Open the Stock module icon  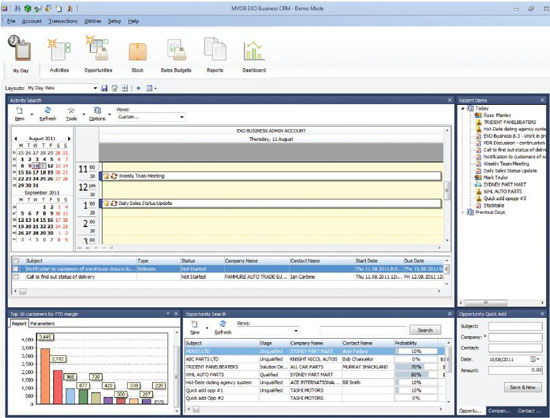click(x=138, y=52)
